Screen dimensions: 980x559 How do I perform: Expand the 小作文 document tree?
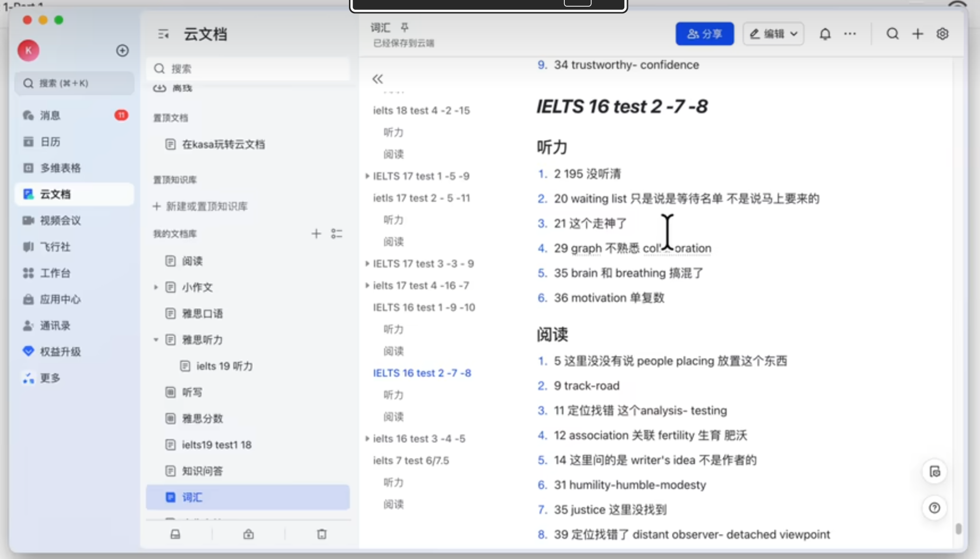(x=156, y=287)
